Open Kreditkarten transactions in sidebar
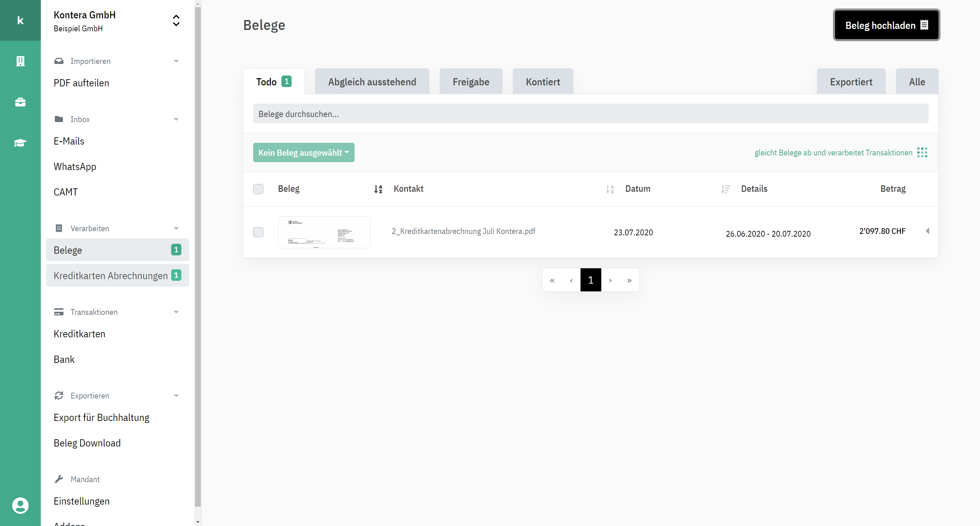Viewport: 980px width, 526px height. [x=80, y=334]
